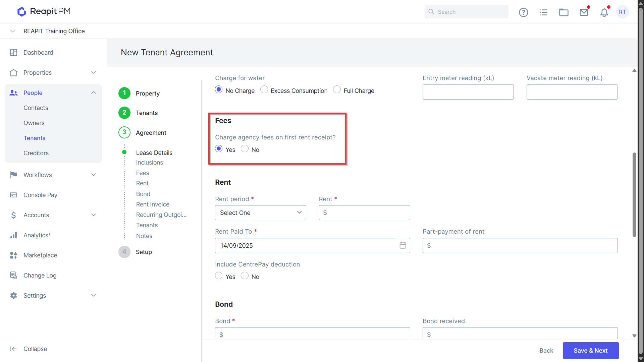Click the RT user avatar
Viewport: 644px width, 362px height.
tap(623, 12)
